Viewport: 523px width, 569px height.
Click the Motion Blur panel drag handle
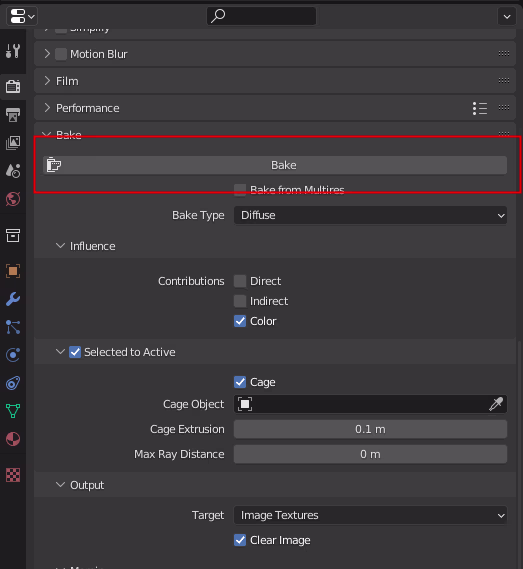(504, 54)
